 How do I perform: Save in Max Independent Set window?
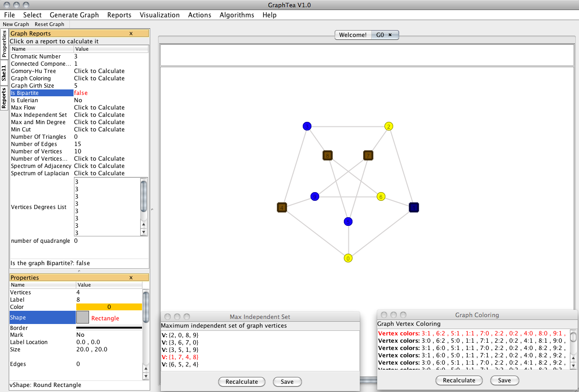click(287, 382)
